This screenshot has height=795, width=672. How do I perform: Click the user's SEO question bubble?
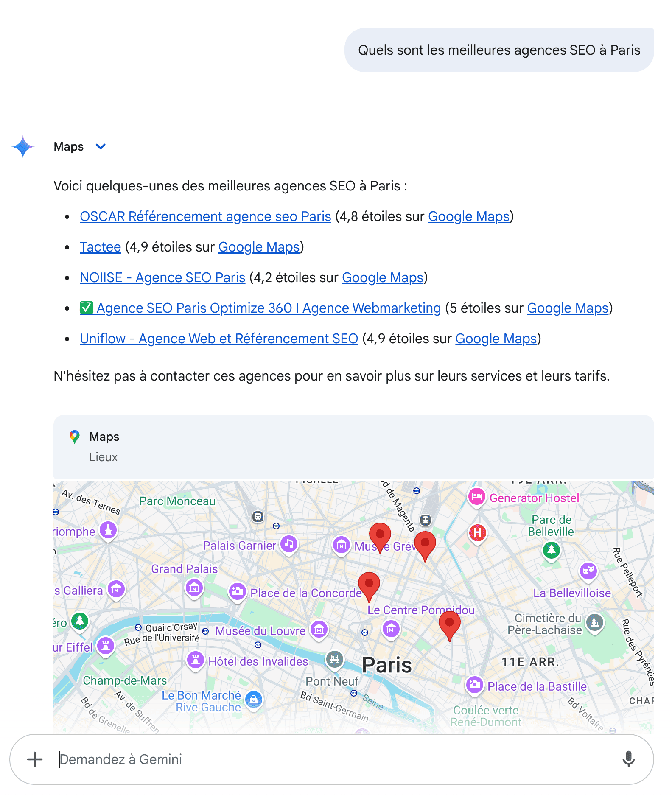(499, 50)
